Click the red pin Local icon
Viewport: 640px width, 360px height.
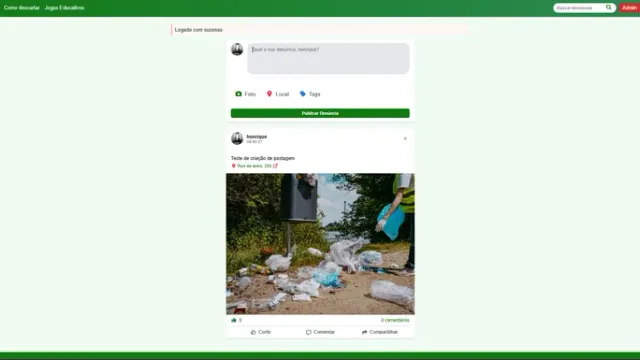pyautogui.click(x=269, y=94)
